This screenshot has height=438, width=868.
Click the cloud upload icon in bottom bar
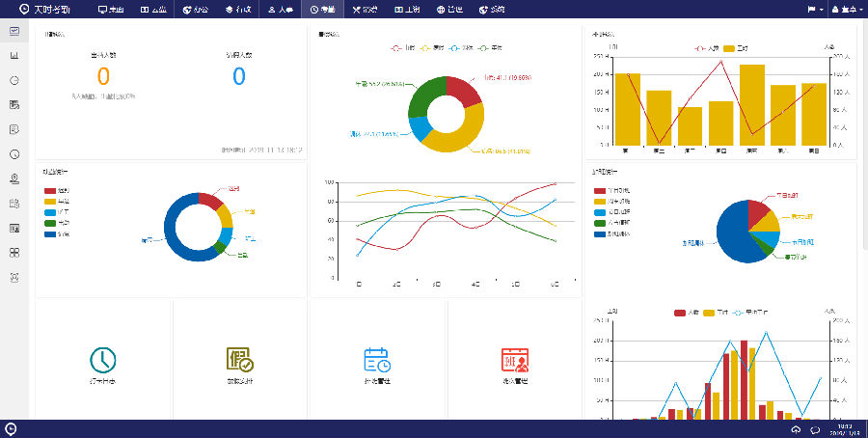pyautogui.click(x=796, y=429)
